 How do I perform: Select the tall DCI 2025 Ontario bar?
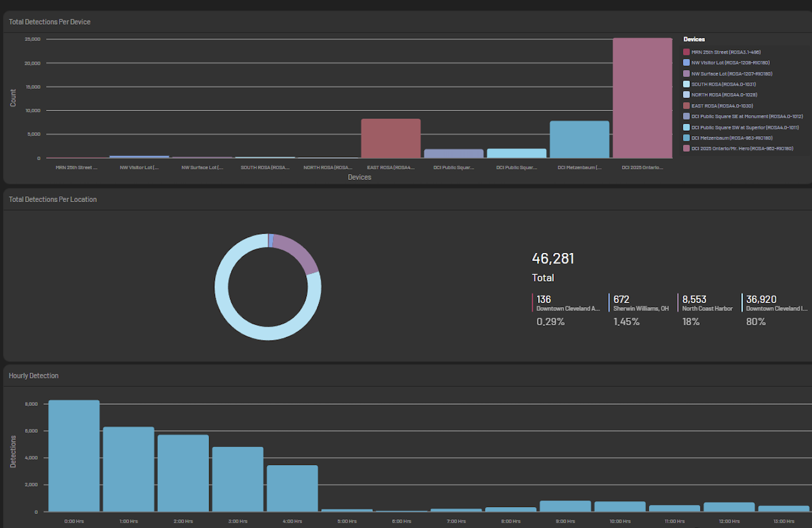coord(643,98)
